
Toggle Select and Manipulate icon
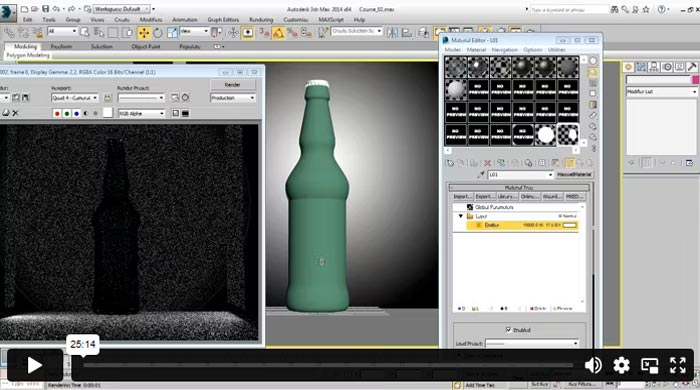coord(233,32)
